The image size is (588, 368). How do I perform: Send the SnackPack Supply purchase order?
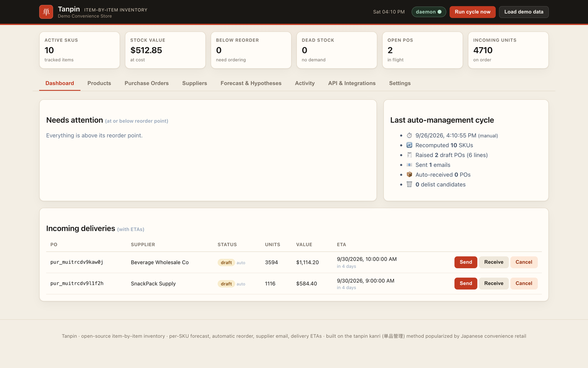[466, 283]
